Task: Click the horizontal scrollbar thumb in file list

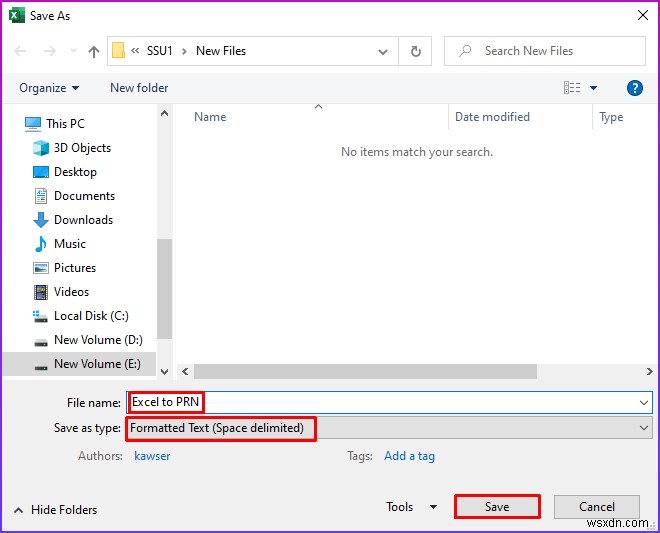Action: tap(365, 372)
